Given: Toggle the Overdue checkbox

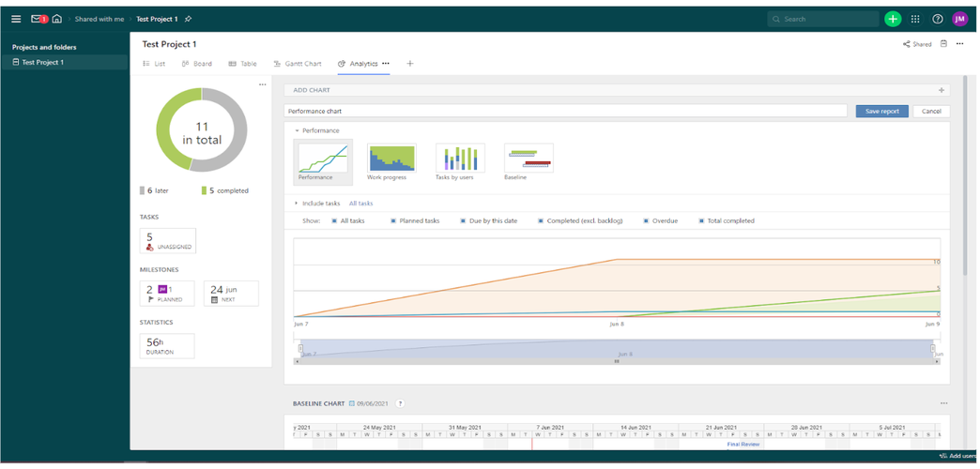Looking at the screenshot, I should coord(645,221).
